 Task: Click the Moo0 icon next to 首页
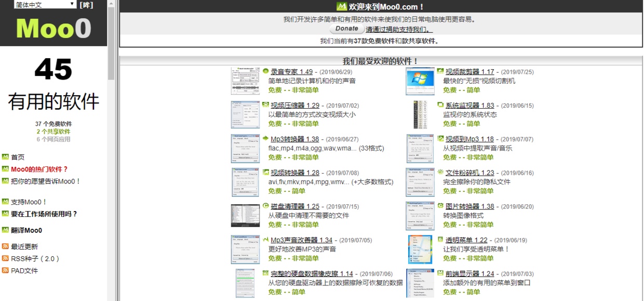click(5, 157)
